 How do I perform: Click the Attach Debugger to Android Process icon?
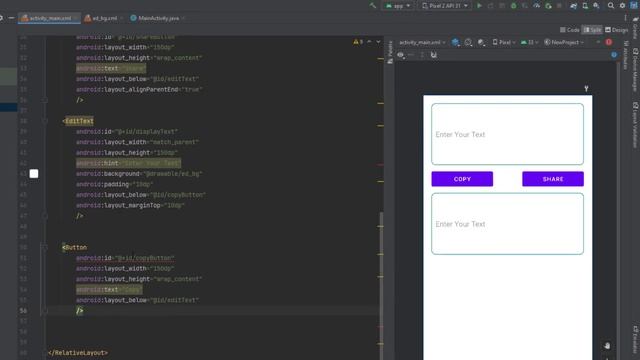548,6
